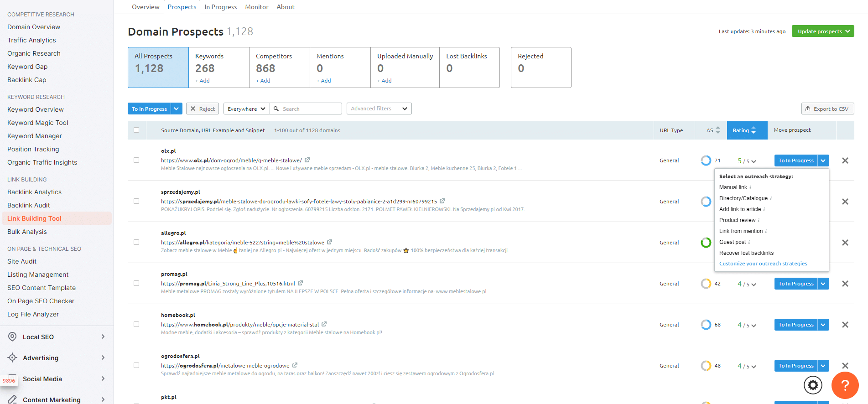This screenshot has width=868, height=404.
Task: Click the Reject button
Action: (x=203, y=109)
